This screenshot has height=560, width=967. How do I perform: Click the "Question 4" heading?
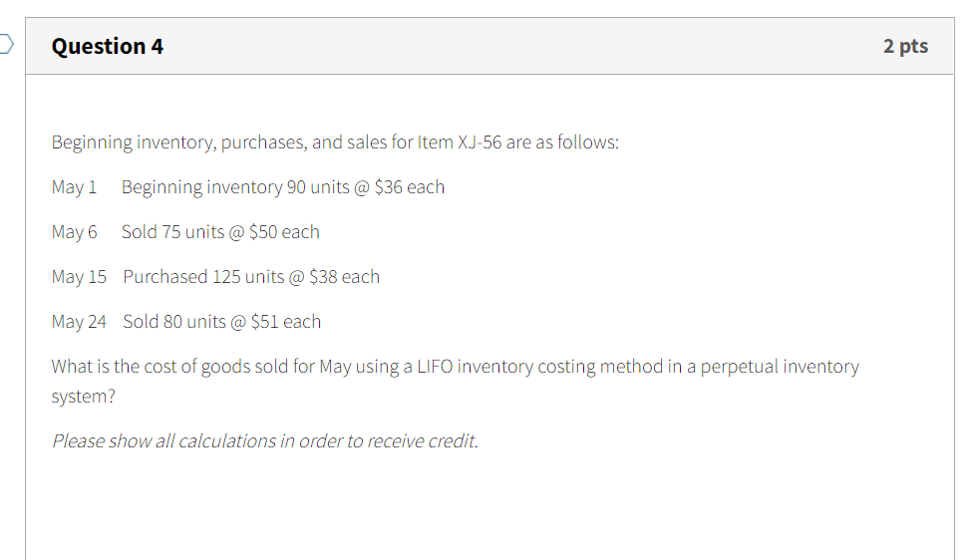108,46
